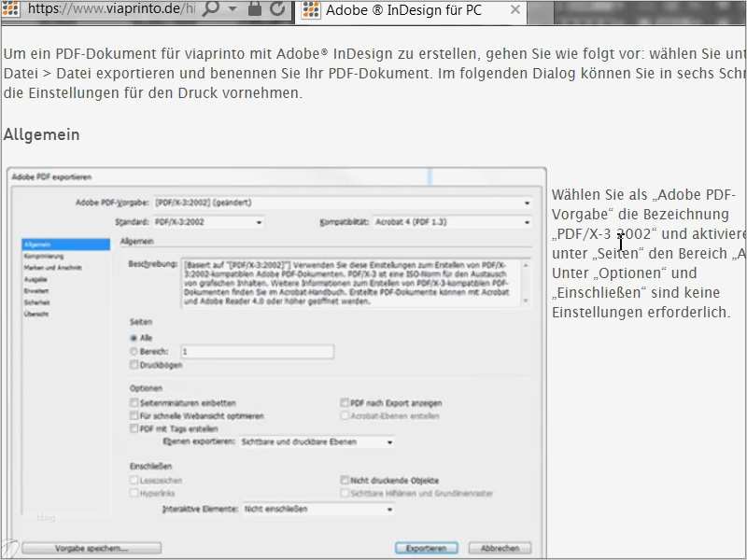Viewport: 747px width, 560px height.
Task: Click the magnifier search icon in address bar
Action: pos(210,8)
